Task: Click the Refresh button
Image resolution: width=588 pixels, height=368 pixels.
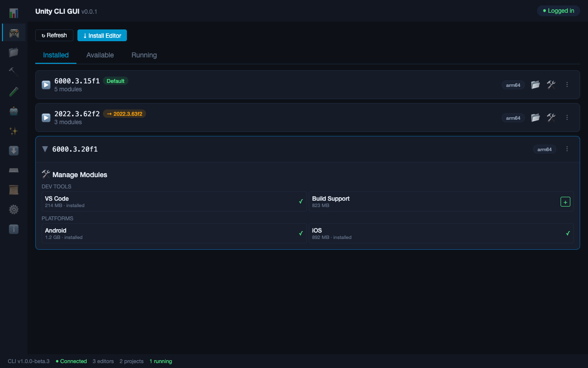Action: point(54,35)
